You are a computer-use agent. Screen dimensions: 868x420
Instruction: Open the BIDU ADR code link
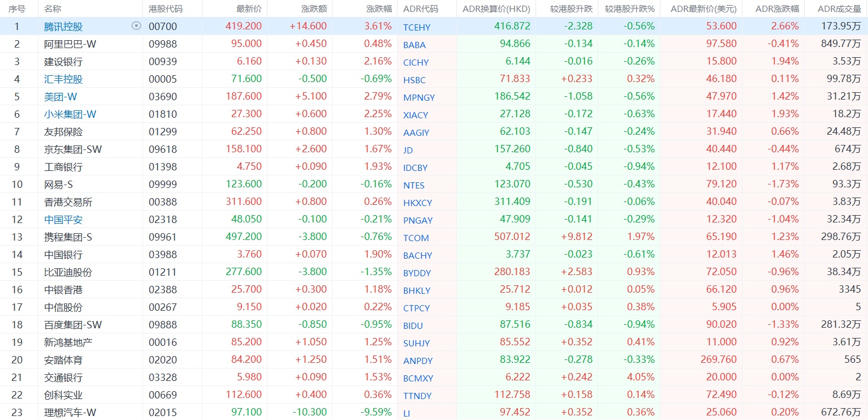tap(413, 325)
